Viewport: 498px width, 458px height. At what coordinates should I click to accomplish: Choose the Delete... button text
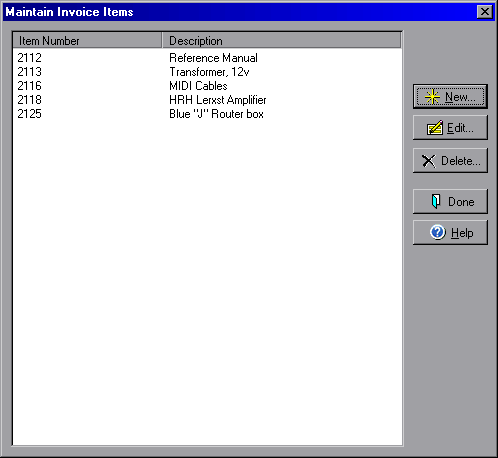coord(461,161)
